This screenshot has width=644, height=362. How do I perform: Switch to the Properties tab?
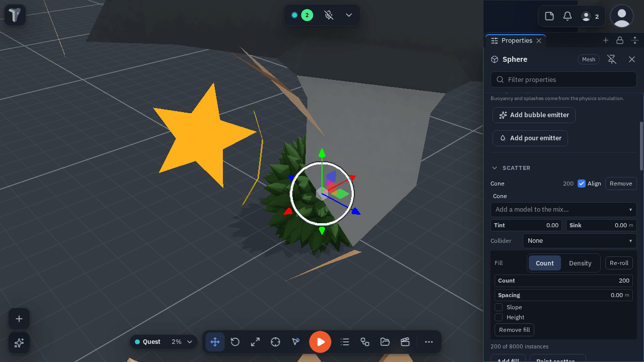516,41
